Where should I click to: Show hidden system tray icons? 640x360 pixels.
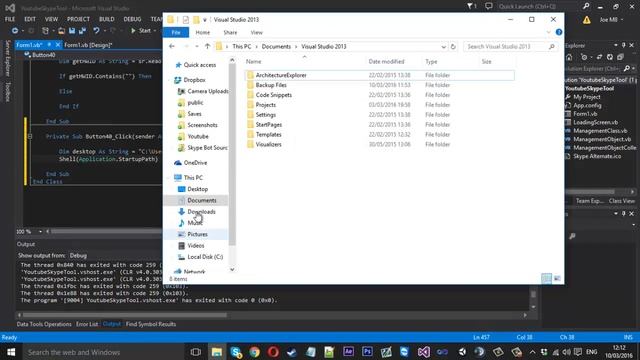[x=533, y=352]
